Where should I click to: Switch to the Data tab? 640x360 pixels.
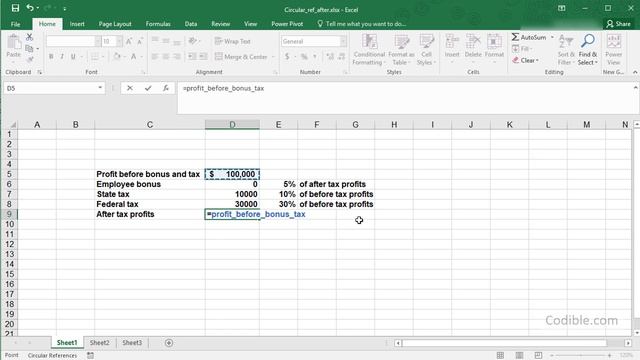pos(191,24)
